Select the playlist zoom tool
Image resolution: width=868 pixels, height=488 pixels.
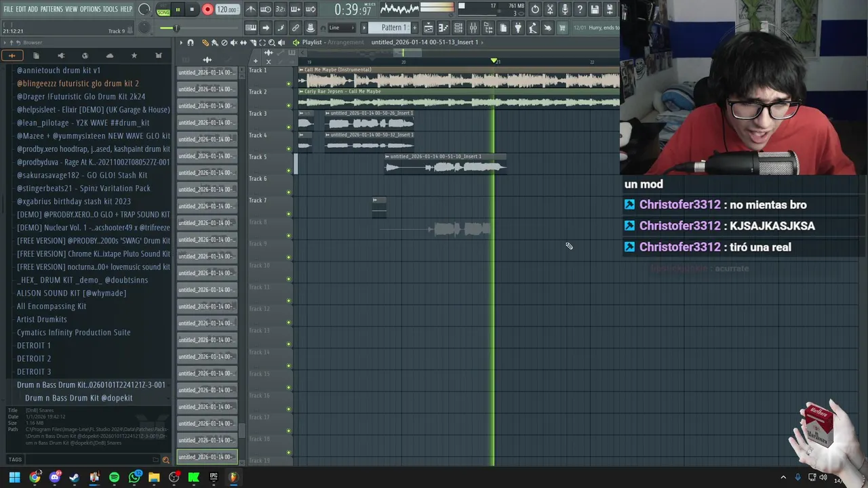coord(272,42)
